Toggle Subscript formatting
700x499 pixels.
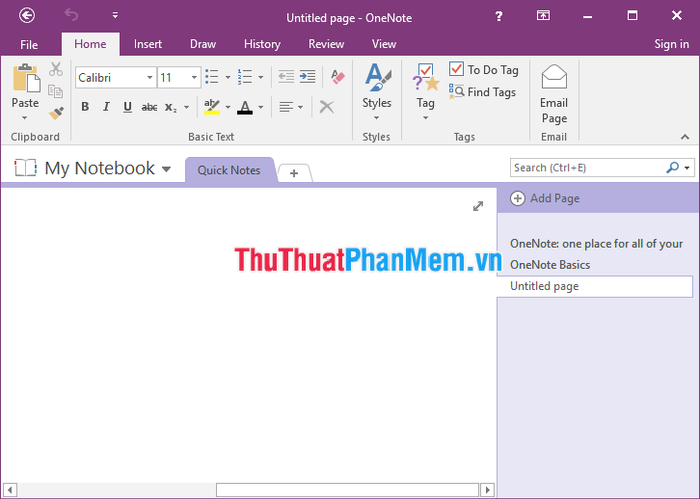click(x=171, y=107)
